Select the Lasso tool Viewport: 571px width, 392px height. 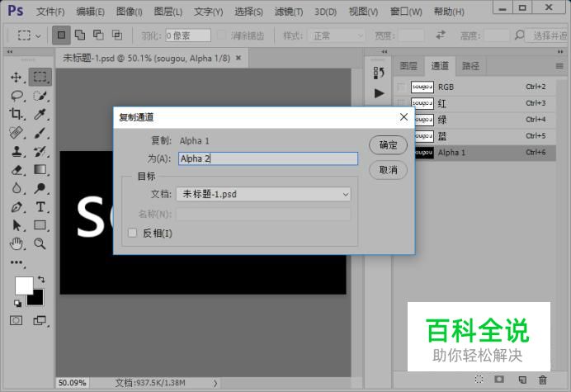(17, 96)
